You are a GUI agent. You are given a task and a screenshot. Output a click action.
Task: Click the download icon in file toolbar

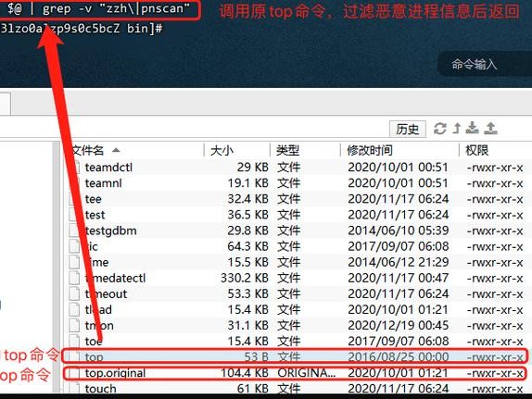(473, 129)
